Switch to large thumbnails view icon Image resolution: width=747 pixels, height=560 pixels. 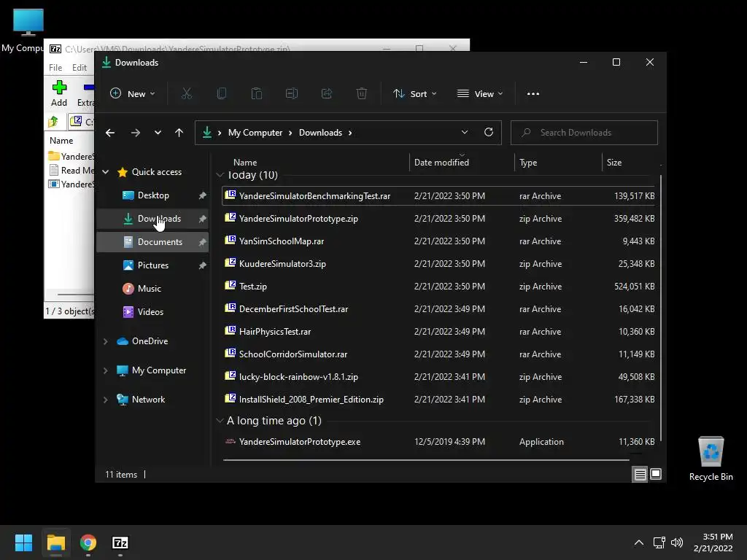[656, 474]
